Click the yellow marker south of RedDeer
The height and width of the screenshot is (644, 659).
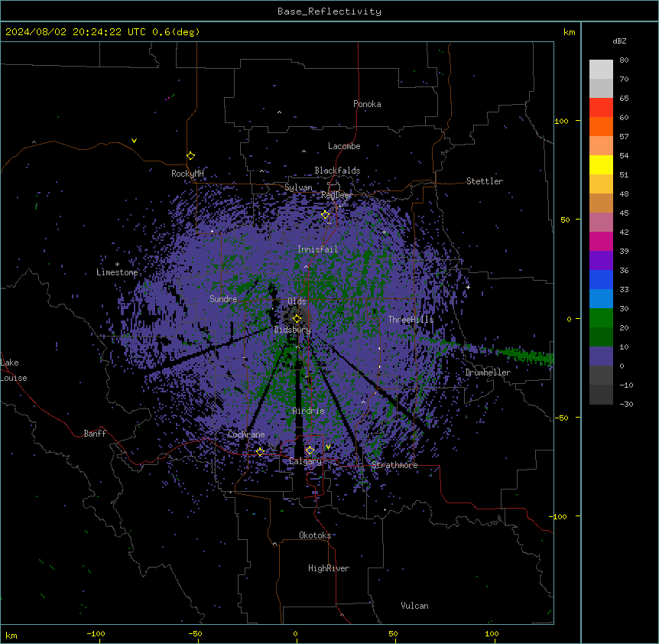tap(325, 215)
